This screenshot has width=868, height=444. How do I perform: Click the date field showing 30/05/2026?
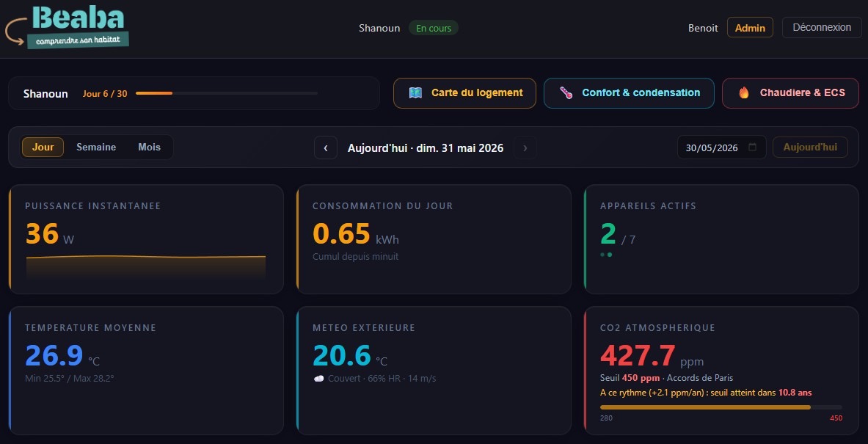[721, 148]
